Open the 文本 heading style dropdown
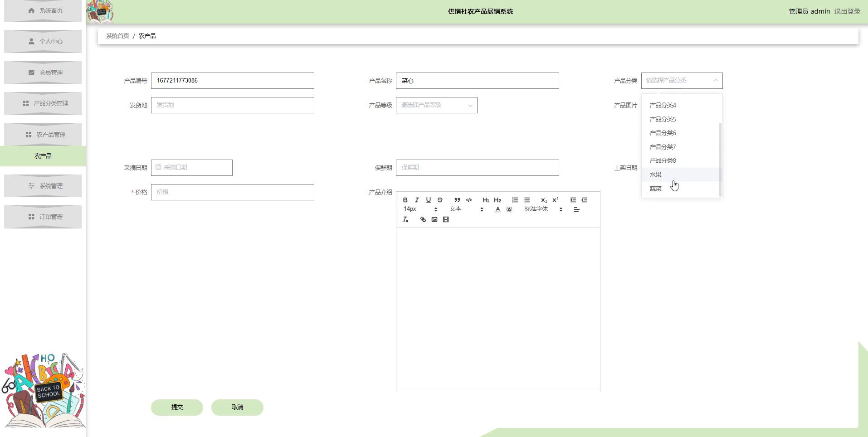Screen dimensions: 868x437 466,209
